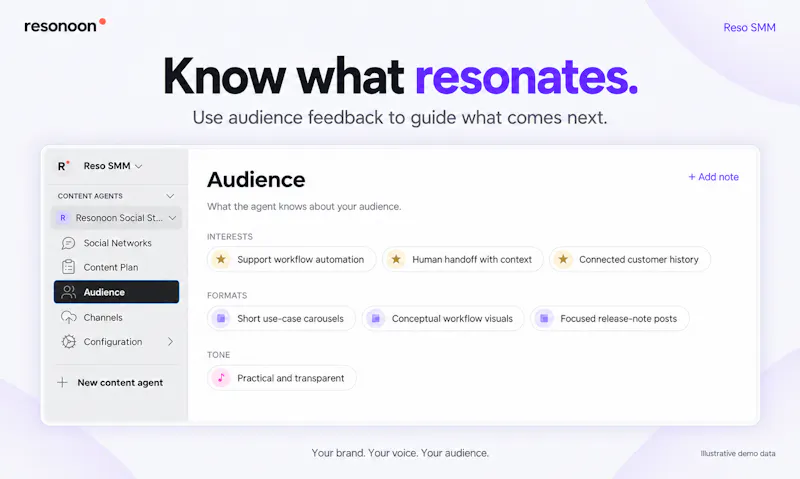Select the Human handoff with context chip
This screenshot has height=479, width=800.
click(463, 259)
